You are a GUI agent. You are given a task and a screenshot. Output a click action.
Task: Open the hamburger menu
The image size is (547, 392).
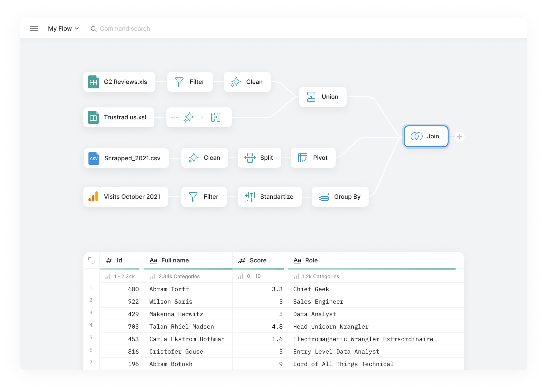34,29
